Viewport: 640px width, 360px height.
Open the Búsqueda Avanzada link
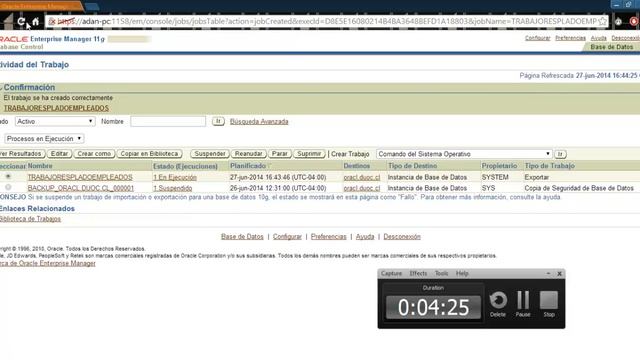[259, 122]
